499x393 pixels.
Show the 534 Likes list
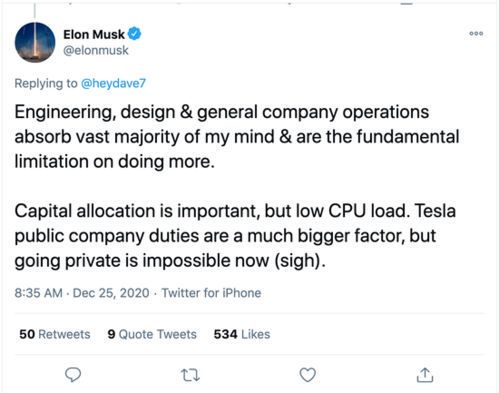(242, 334)
